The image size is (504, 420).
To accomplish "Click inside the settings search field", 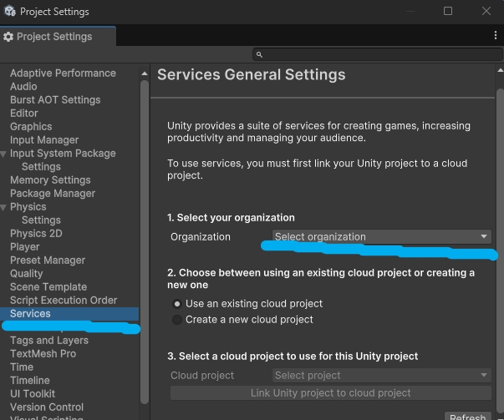I will [x=376, y=54].
